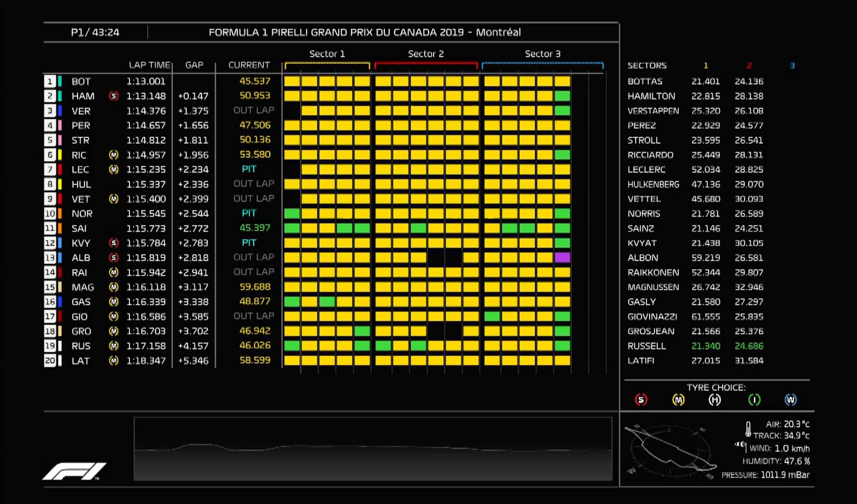Select the Sector 3 header

(542, 54)
